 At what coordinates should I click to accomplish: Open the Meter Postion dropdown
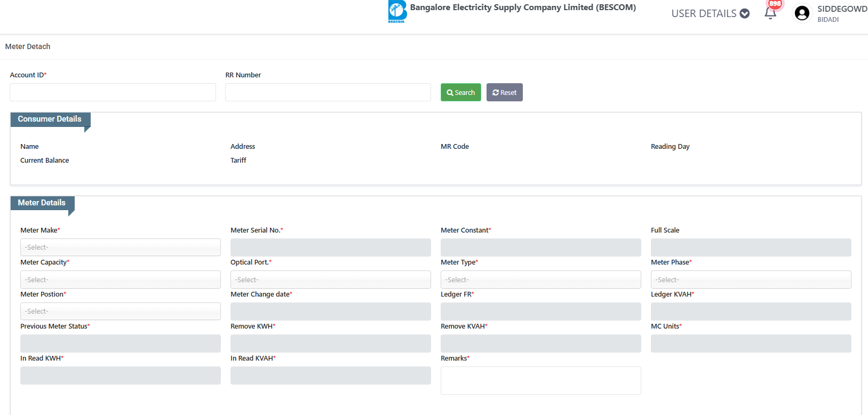tap(121, 312)
